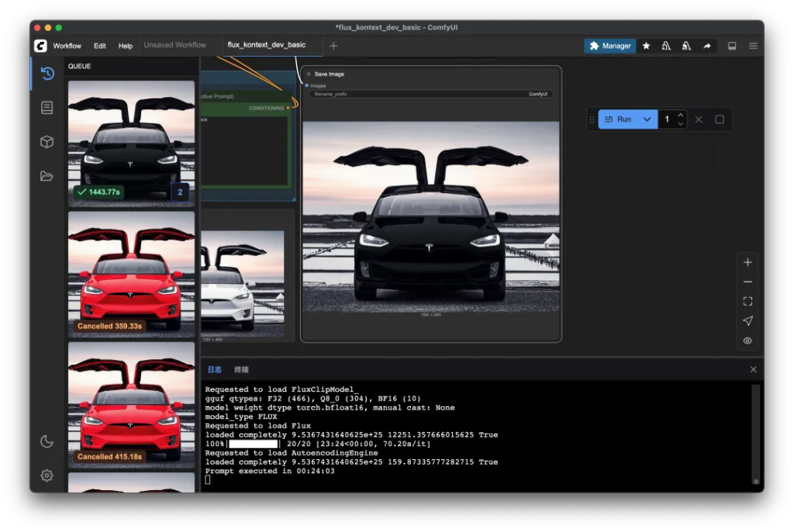This screenshot has width=794, height=532.
Task: Click the images input slot dot
Action: tap(307, 85)
